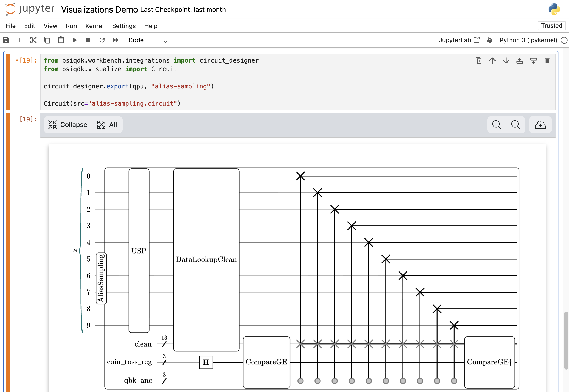Image resolution: width=569 pixels, height=392 pixels.
Task: Click the Jupyter logo to go home
Action: [30, 9]
